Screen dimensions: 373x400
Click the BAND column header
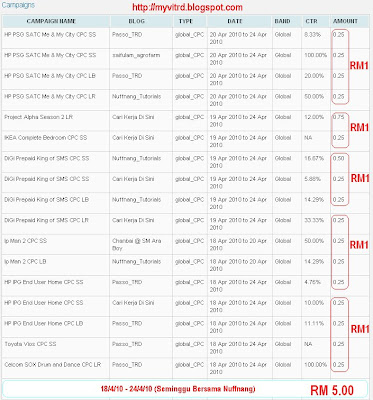[282, 21]
